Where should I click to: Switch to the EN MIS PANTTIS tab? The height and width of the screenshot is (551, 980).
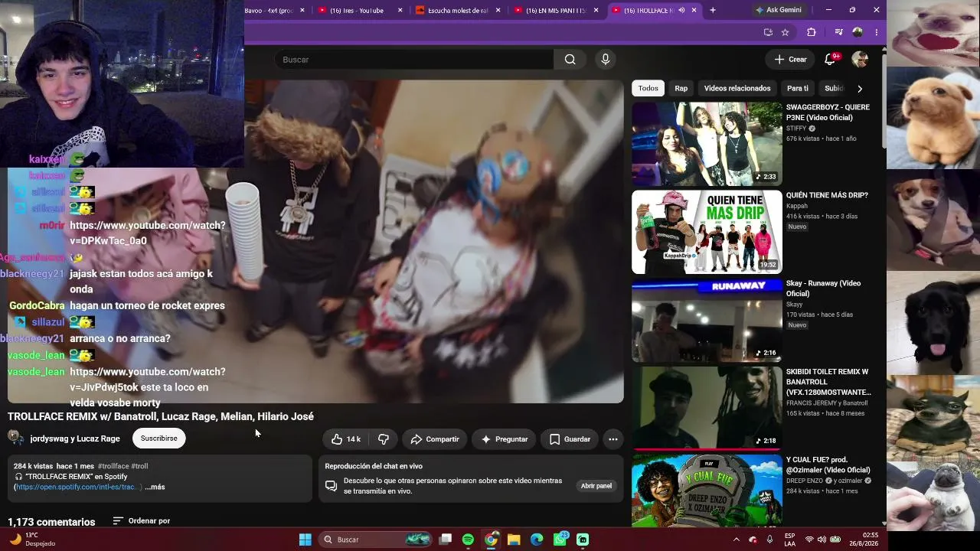click(x=555, y=11)
